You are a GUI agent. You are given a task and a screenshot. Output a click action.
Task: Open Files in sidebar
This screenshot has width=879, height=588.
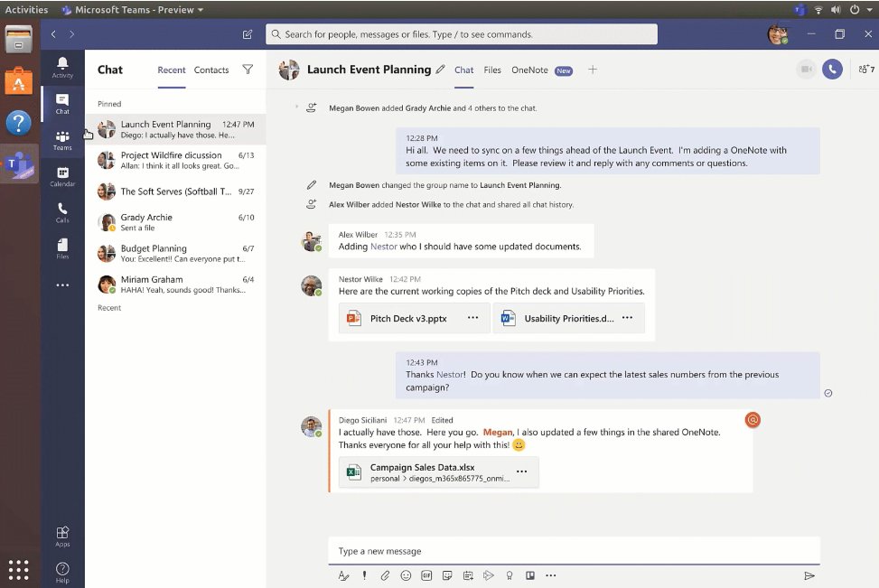[62, 249]
